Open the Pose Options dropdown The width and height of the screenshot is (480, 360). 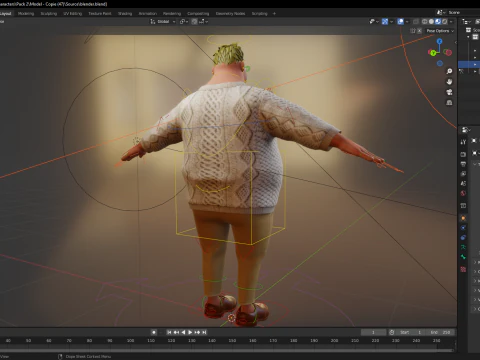[x=440, y=31]
